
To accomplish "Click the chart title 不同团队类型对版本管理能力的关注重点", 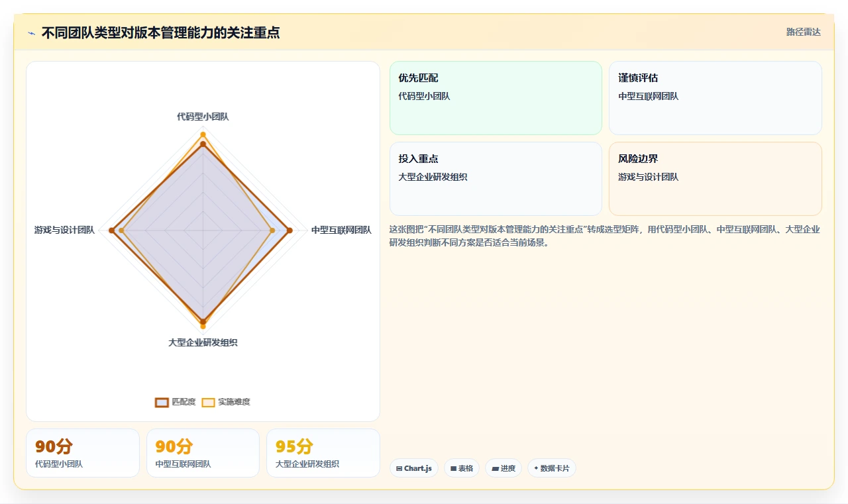I will pyautogui.click(x=160, y=32).
